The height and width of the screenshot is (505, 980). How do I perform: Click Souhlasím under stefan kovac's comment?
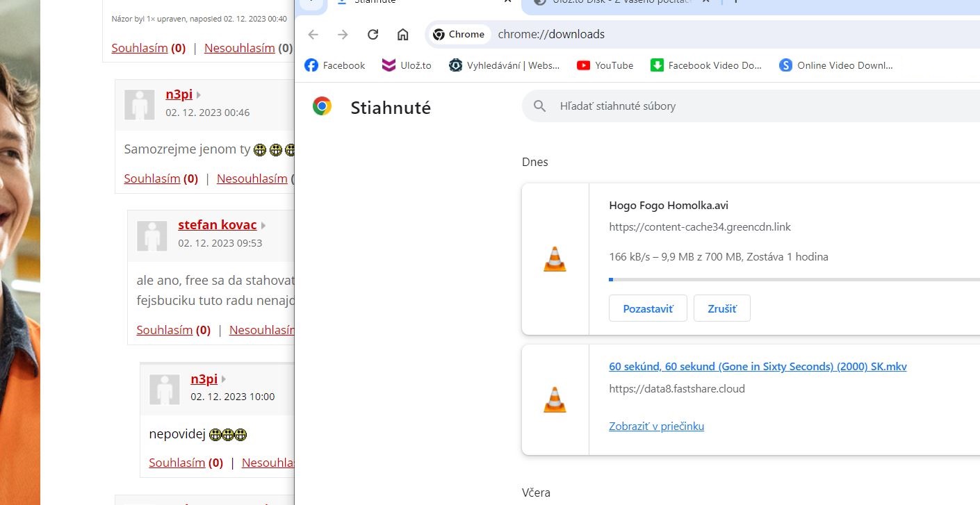tap(165, 330)
